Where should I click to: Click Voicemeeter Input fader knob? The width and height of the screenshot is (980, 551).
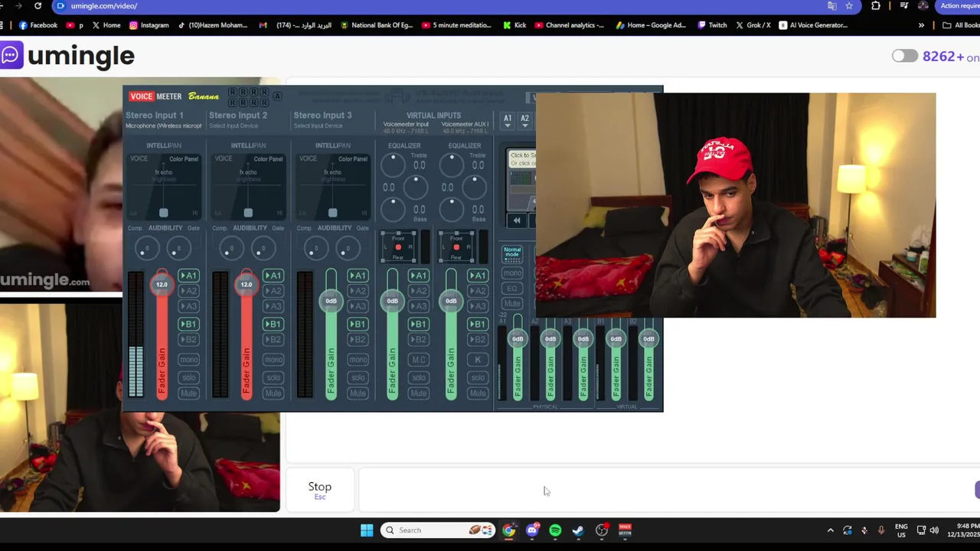click(392, 301)
